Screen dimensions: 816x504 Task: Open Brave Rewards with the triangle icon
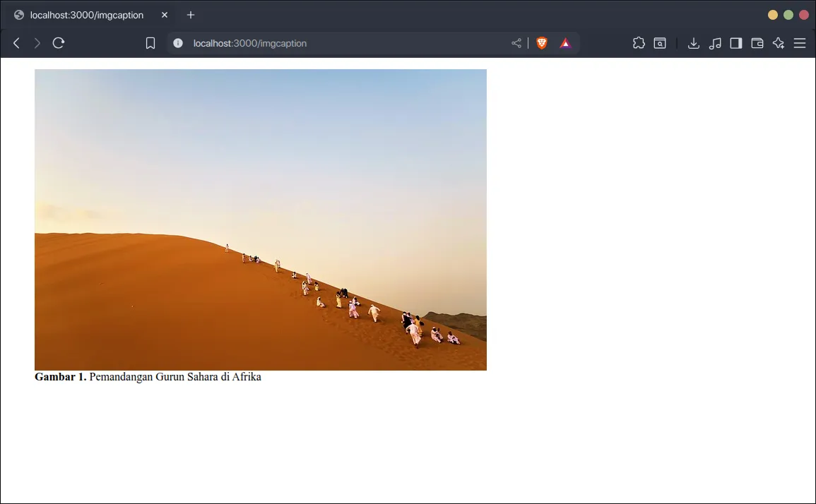(564, 43)
